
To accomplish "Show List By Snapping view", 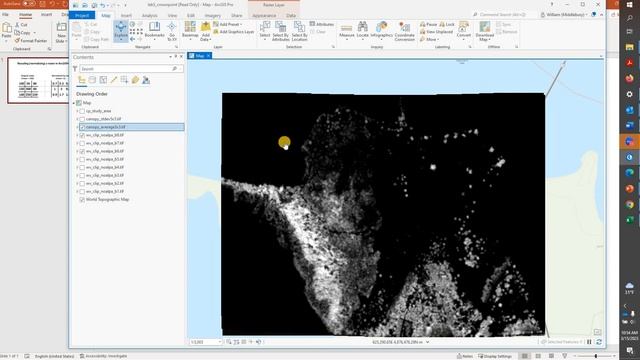I will (x=124, y=80).
